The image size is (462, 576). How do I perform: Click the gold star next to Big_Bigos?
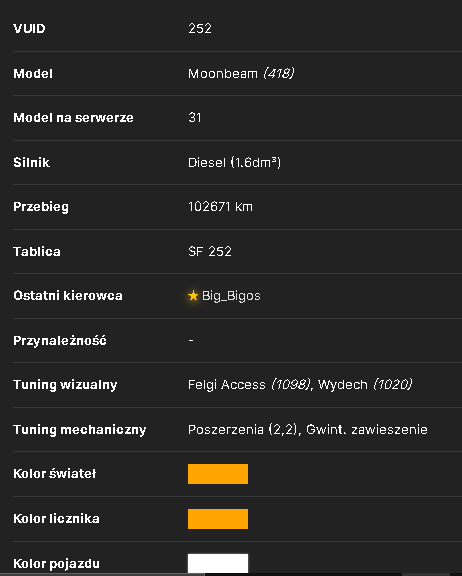pyautogui.click(x=193, y=295)
